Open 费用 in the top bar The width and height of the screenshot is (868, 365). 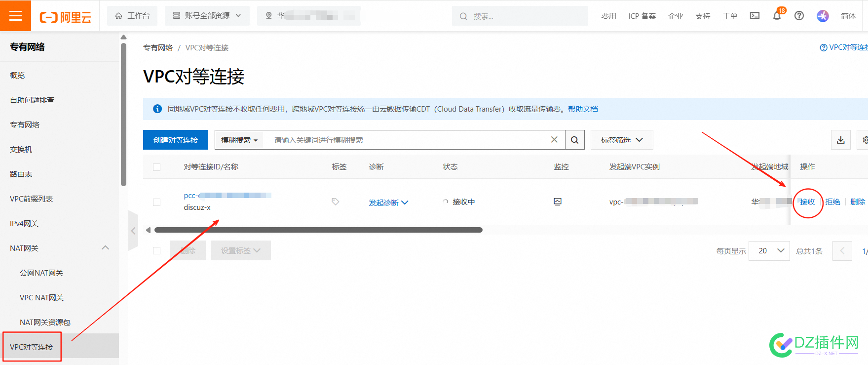pos(608,16)
